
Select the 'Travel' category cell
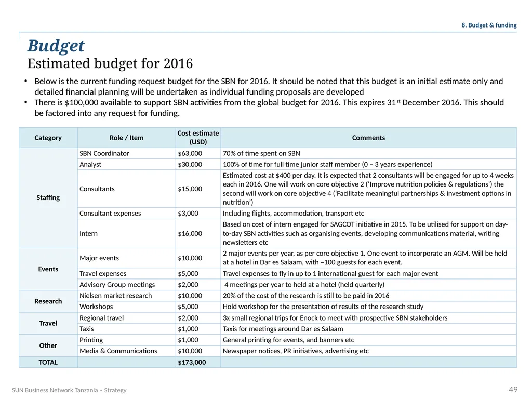pos(48,323)
